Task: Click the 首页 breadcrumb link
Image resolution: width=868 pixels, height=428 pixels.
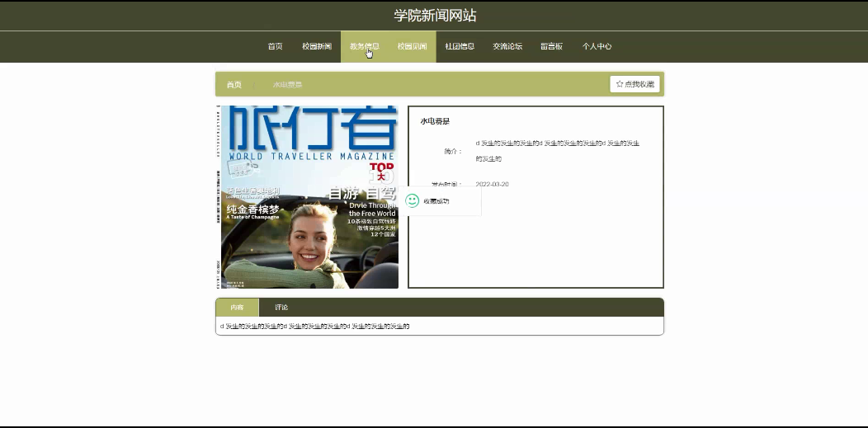Action: [x=234, y=85]
